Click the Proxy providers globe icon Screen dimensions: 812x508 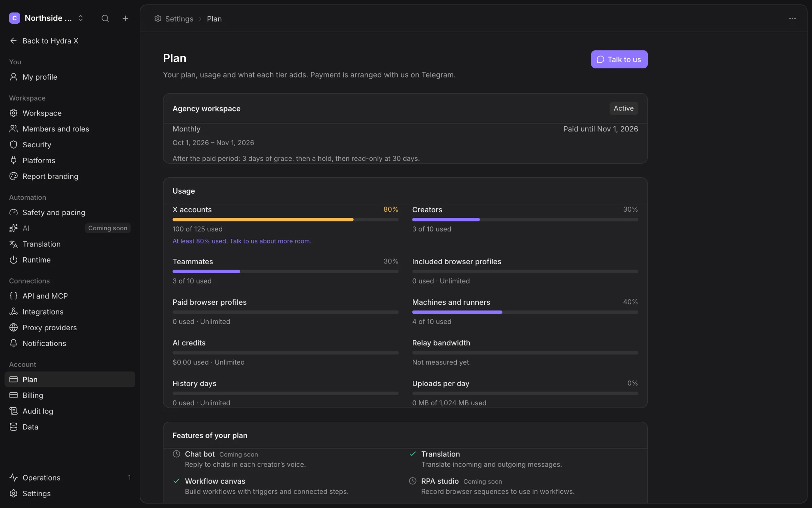[14, 327]
